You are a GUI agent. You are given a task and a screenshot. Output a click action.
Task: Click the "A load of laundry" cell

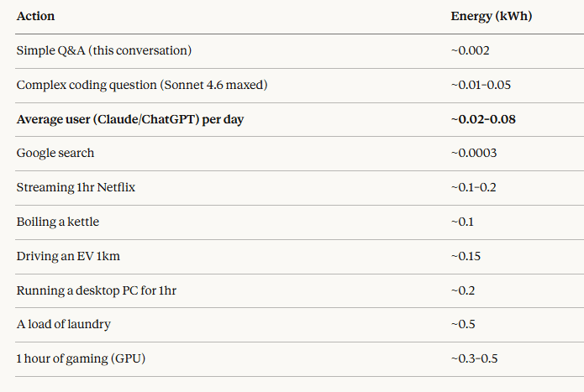tap(63, 324)
